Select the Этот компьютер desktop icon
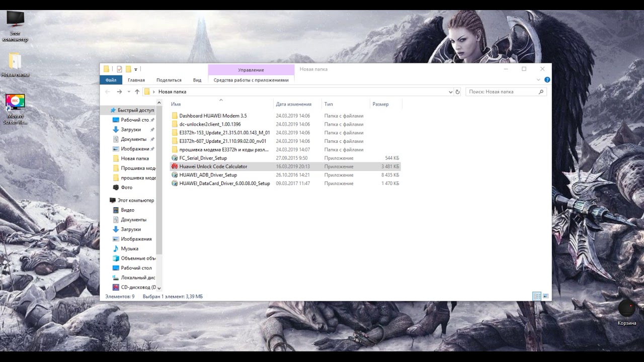Image resolution: width=644 pixels, height=362 pixels. pyautogui.click(x=15, y=26)
